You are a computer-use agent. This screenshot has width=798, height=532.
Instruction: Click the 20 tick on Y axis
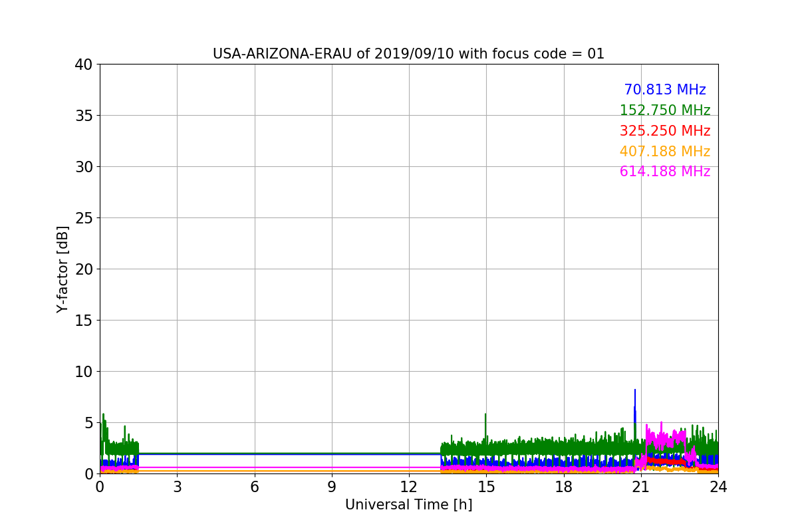[83, 269]
